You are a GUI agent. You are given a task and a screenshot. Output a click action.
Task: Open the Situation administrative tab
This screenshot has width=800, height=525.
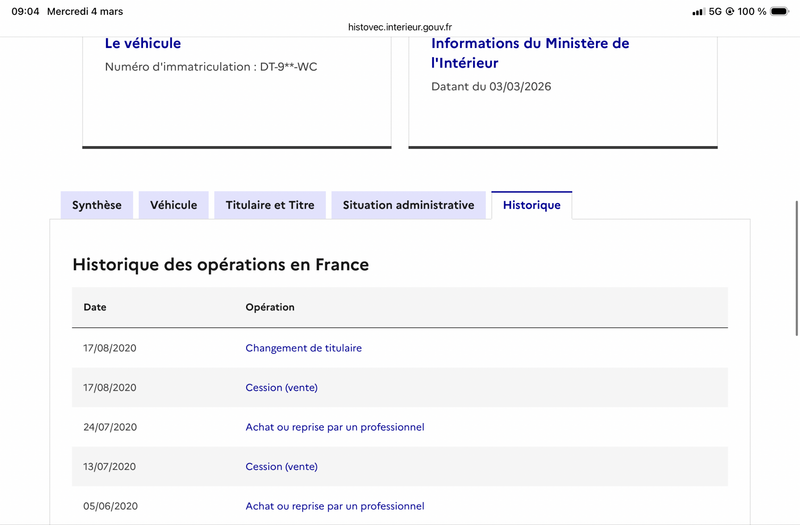point(408,205)
